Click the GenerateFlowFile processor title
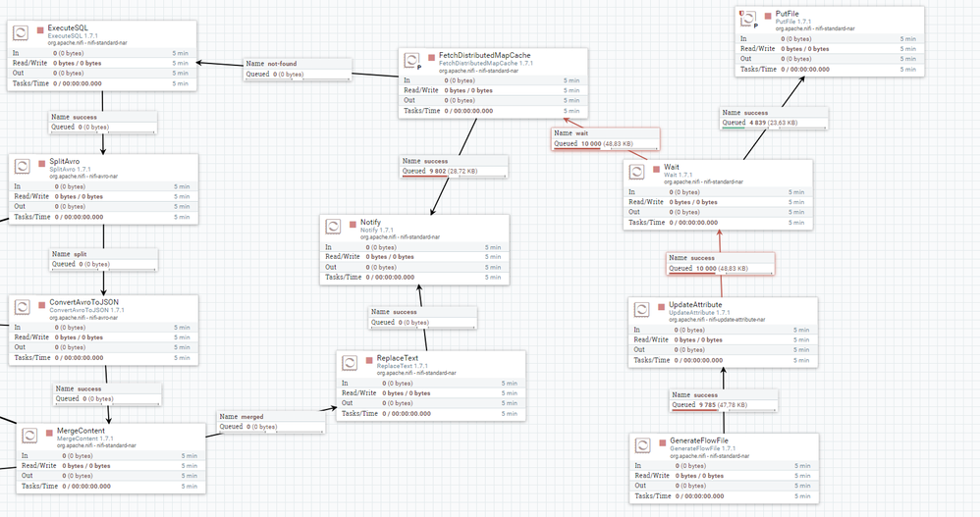 [x=699, y=440]
